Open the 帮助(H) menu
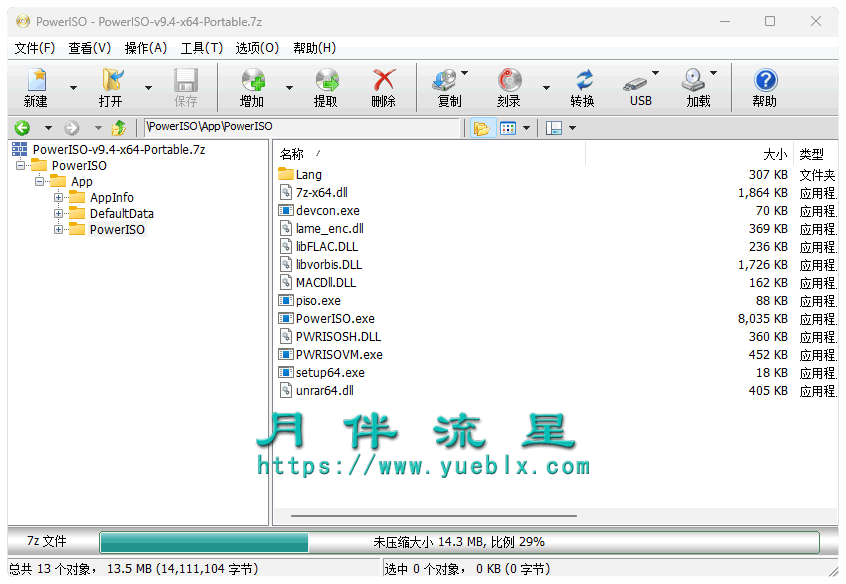 pos(315,48)
